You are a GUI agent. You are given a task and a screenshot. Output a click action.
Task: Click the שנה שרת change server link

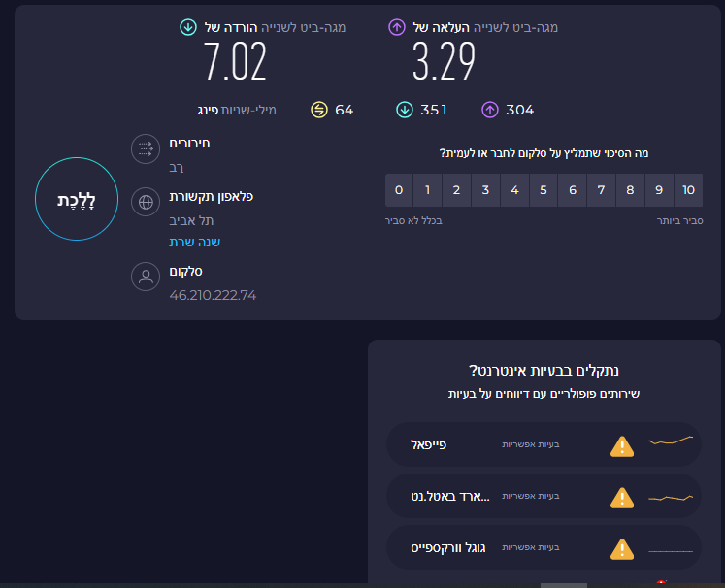[194, 242]
